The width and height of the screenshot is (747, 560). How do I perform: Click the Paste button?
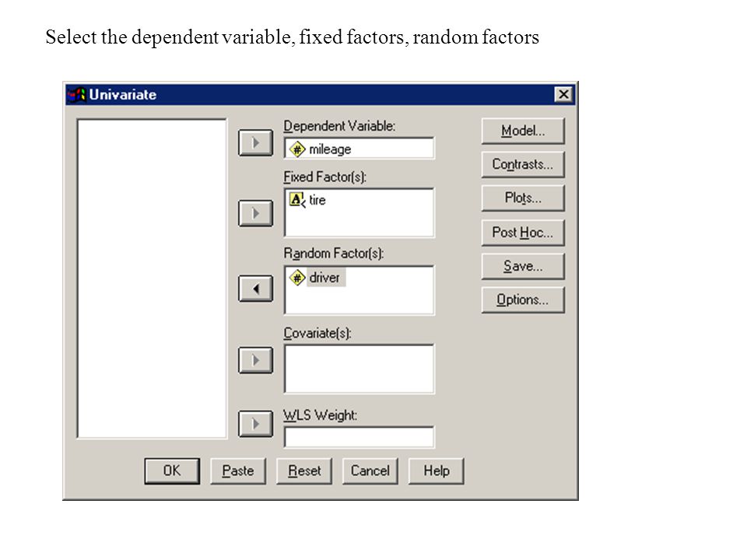pos(238,471)
